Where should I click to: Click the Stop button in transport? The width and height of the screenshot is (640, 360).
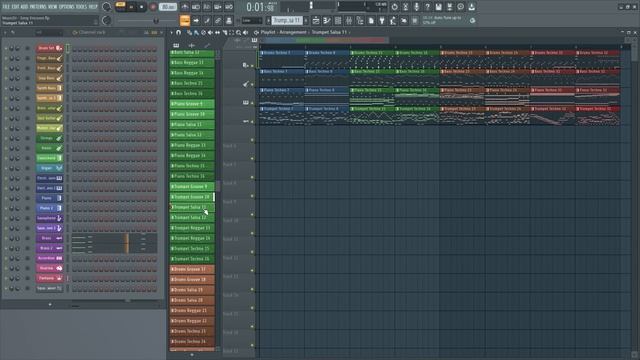[141, 7]
